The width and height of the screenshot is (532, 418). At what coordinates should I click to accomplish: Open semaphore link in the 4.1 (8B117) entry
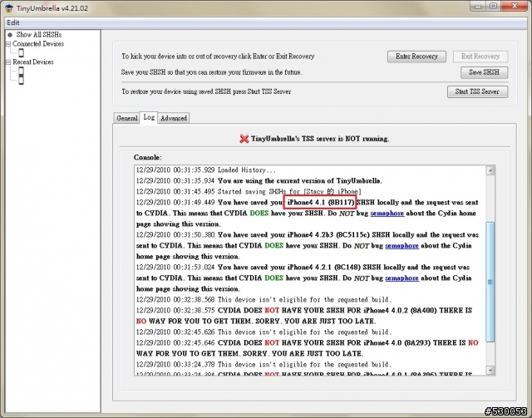(387, 214)
